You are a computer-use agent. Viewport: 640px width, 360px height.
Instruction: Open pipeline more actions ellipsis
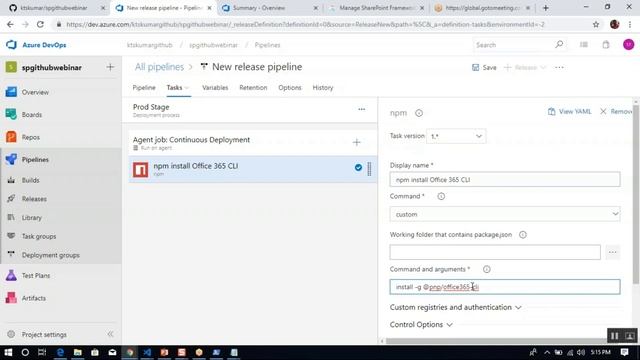pos(559,67)
